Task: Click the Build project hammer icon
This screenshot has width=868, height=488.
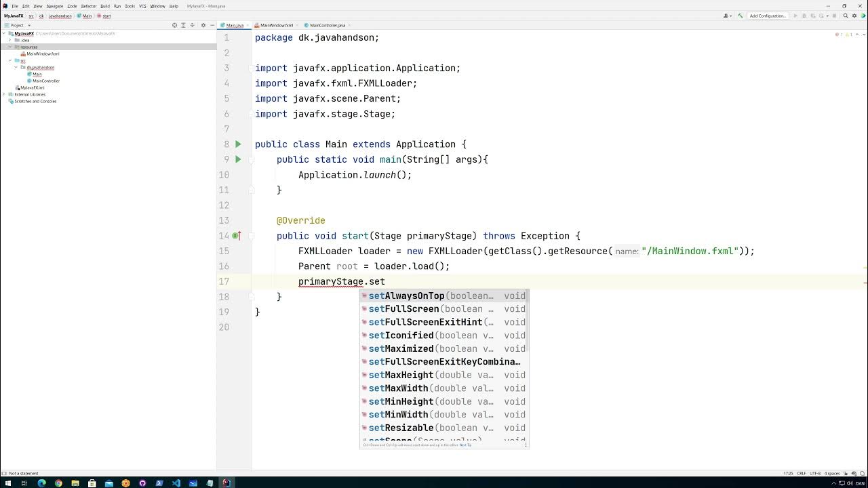Action: (x=741, y=16)
